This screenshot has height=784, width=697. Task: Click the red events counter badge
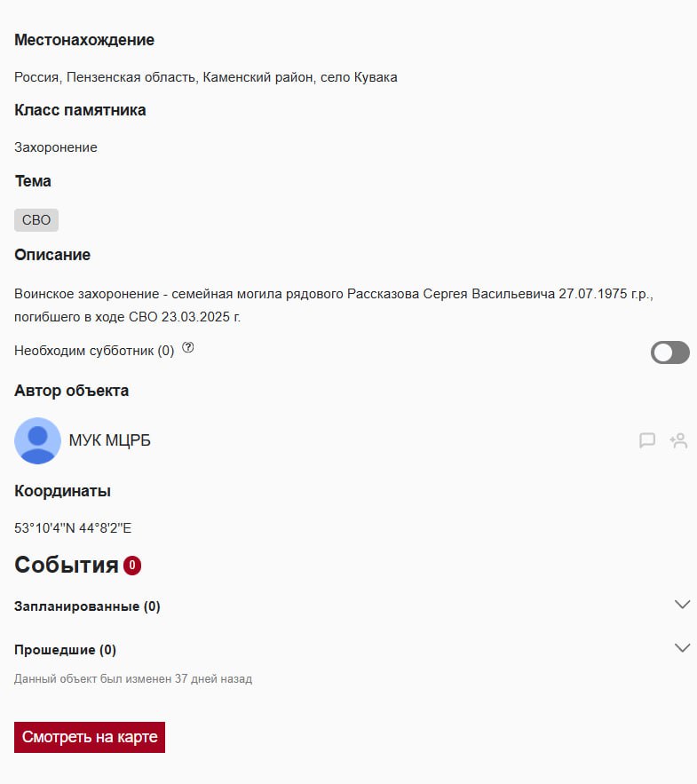click(132, 566)
